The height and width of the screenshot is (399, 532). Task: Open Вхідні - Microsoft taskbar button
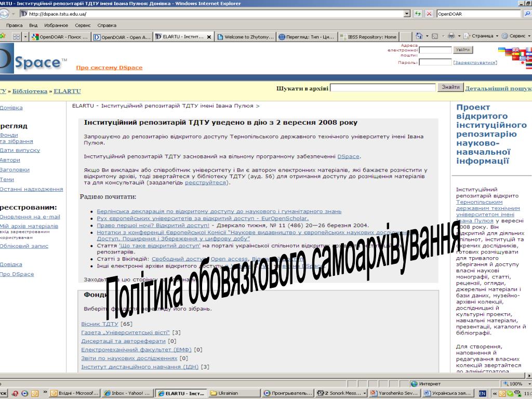coord(75,393)
